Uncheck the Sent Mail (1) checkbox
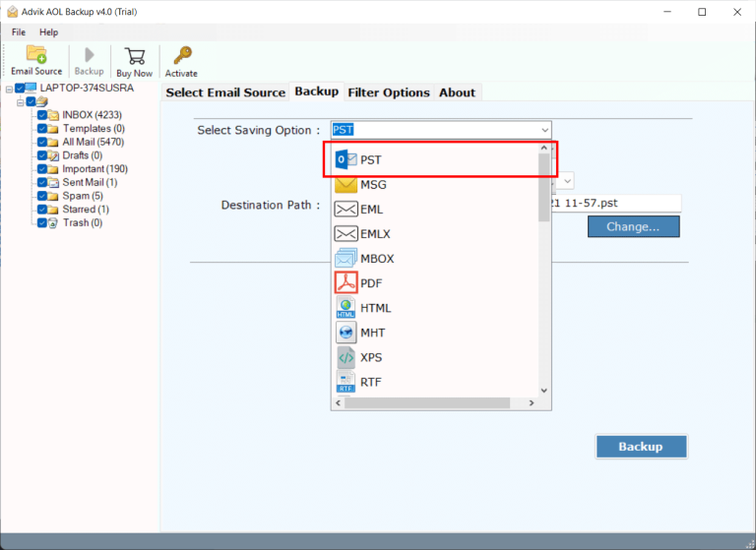Viewport: 756px width, 550px height. (42, 183)
